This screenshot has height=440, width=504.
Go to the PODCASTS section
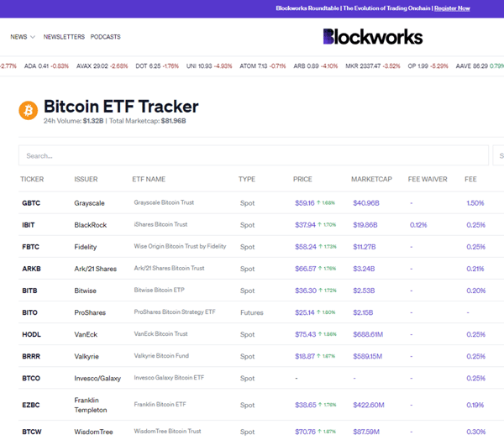[x=106, y=37]
